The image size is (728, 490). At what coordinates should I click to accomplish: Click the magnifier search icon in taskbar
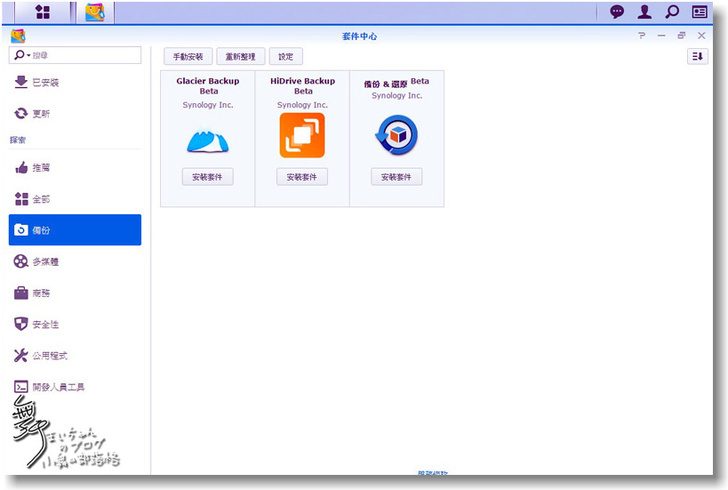pos(672,12)
